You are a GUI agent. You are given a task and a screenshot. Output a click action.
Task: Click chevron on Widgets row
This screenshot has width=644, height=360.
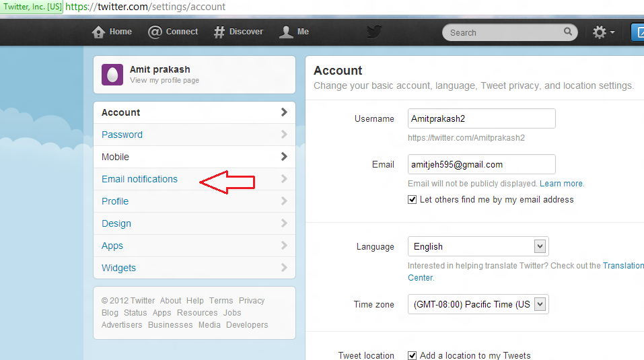[284, 267]
